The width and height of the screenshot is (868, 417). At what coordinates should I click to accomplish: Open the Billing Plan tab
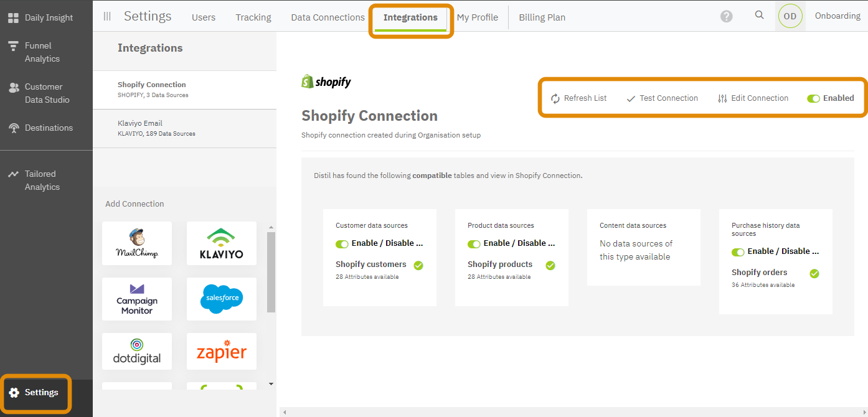click(x=542, y=17)
